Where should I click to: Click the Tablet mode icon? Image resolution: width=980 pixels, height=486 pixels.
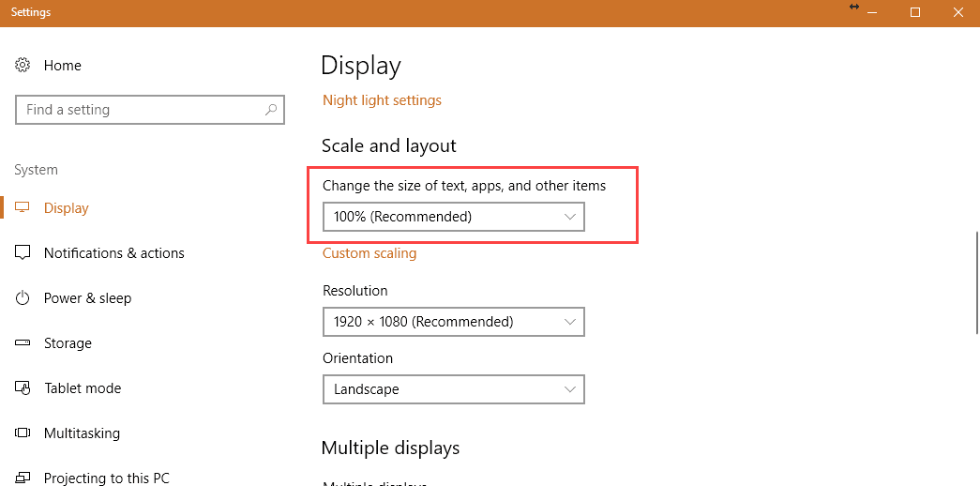click(x=23, y=387)
